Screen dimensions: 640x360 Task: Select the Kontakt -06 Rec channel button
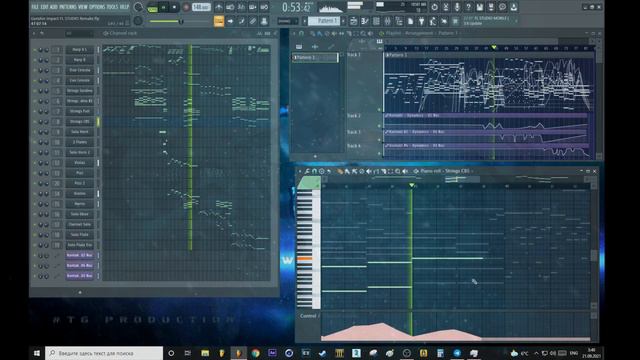(80, 266)
